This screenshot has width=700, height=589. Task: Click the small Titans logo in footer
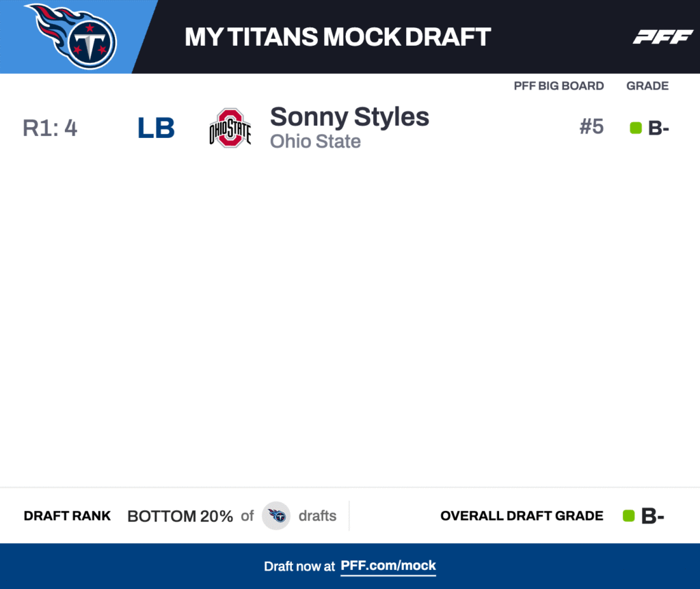(276, 516)
